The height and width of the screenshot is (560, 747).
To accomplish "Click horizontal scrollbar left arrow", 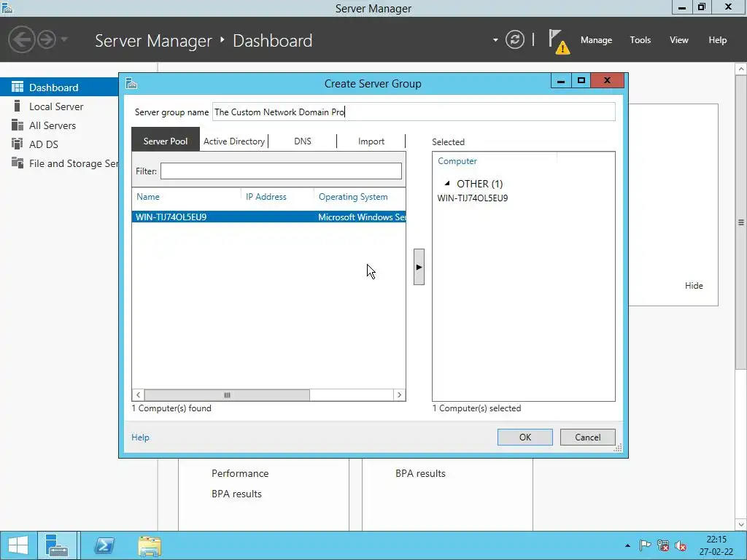I will coord(138,394).
